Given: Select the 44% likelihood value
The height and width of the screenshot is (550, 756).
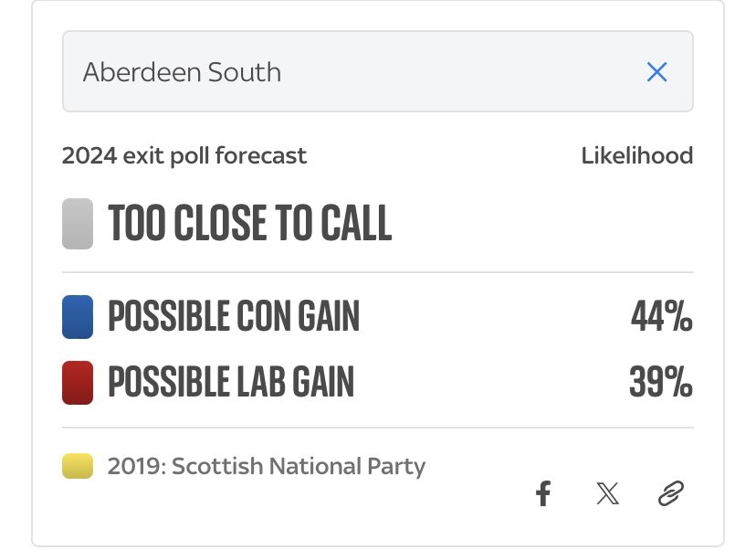Looking at the screenshot, I should tap(661, 316).
